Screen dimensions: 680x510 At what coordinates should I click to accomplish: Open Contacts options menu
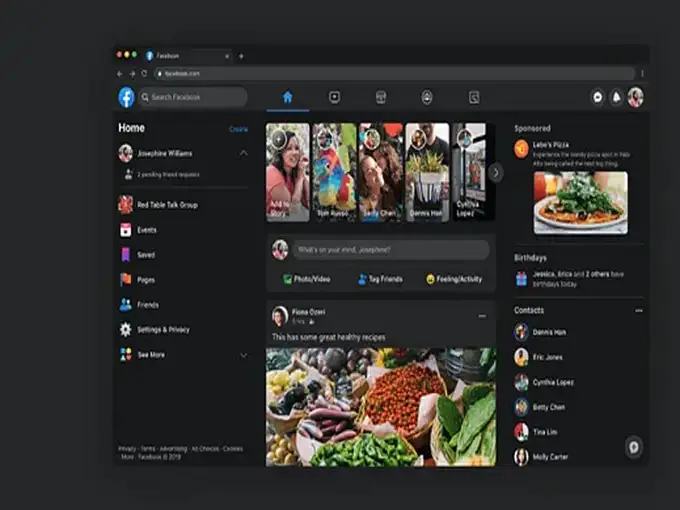(x=639, y=311)
